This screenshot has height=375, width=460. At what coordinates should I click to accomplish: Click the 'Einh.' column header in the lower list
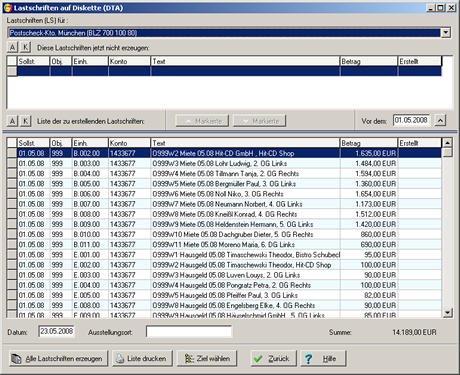pyautogui.click(x=90, y=143)
